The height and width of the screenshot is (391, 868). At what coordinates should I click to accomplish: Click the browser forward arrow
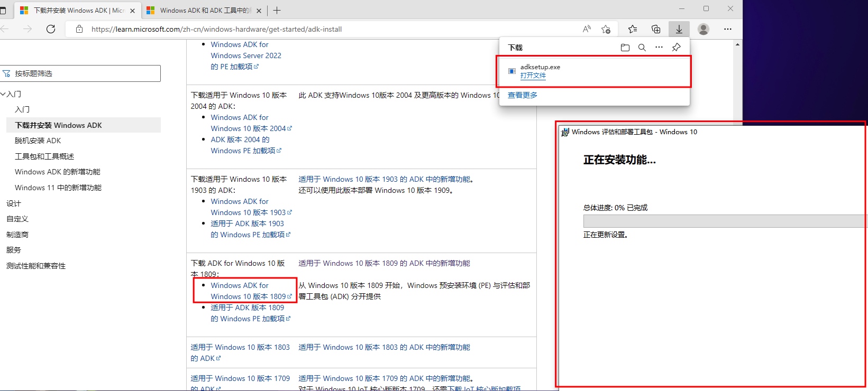(28, 29)
